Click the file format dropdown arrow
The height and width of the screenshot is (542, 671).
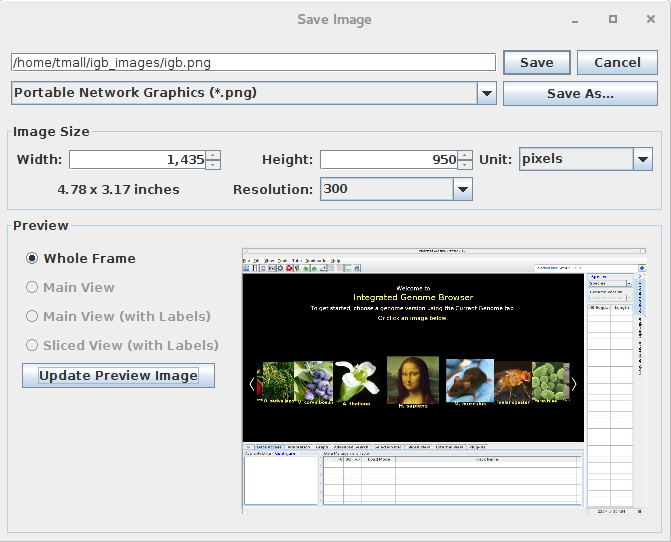coord(487,93)
